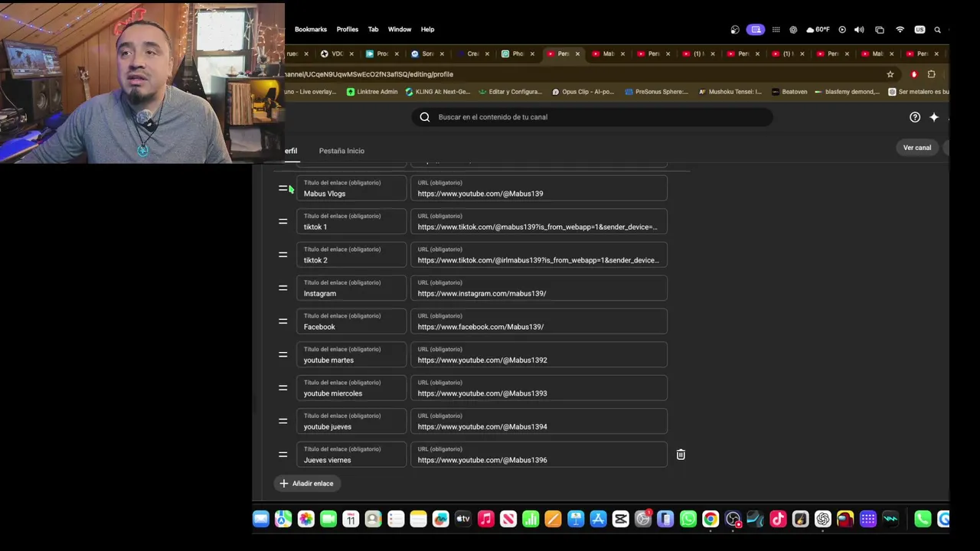The height and width of the screenshot is (551, 980).
Task: Open Google Chrome from the dock
Action: [710, 520]
